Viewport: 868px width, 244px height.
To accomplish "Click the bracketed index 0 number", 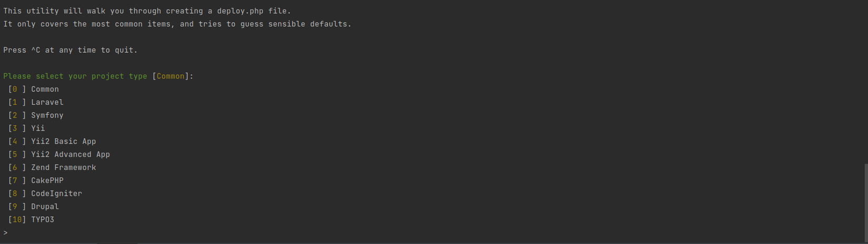I will (x=15, y=90).
